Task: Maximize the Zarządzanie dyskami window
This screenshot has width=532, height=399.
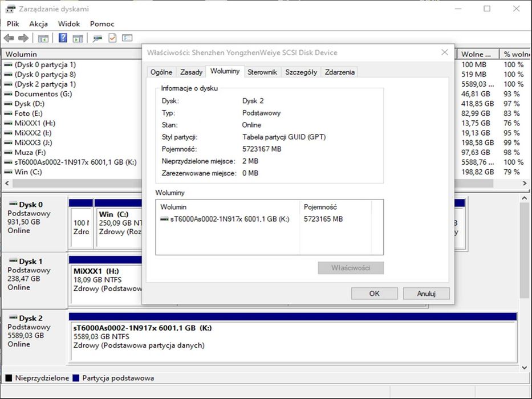Action: (487, 9)
